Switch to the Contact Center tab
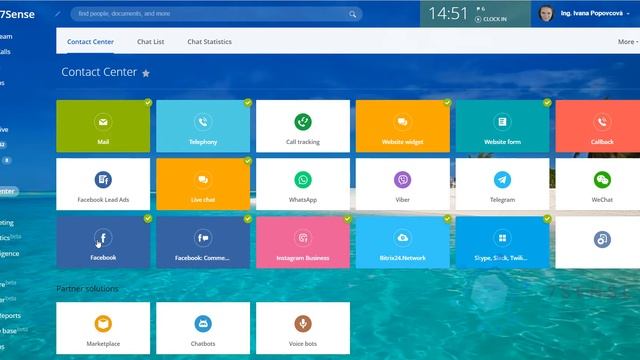The height and width of the screenshot is (360, 640). pyautogui.click(x=90, y=42)
